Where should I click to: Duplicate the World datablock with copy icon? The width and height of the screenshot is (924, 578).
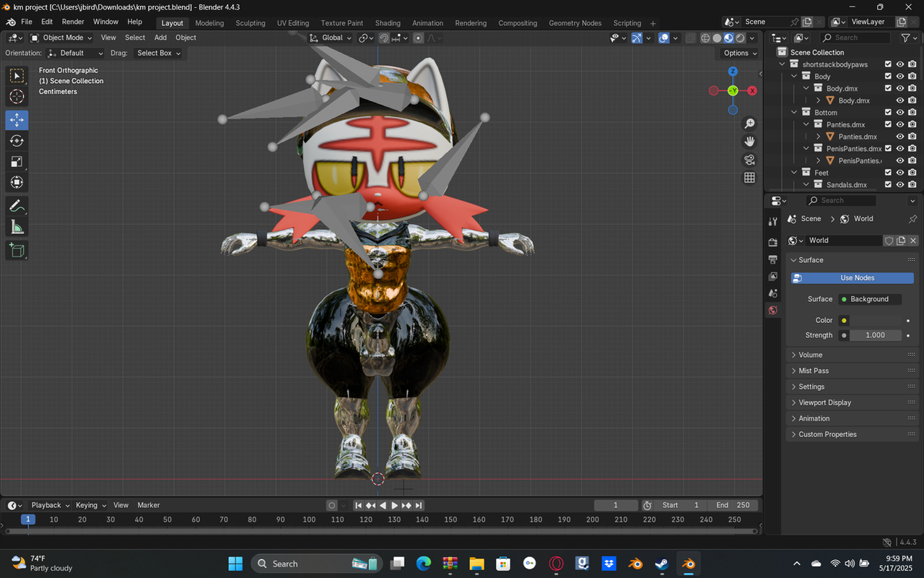coord(901,241)
